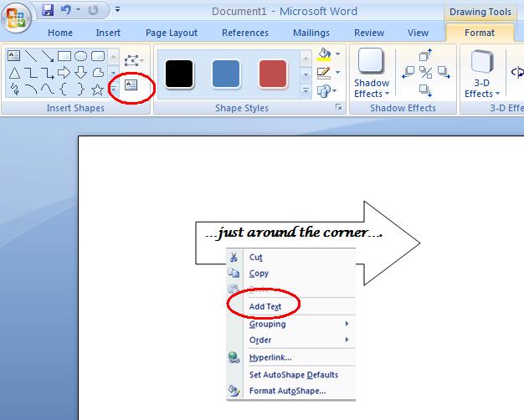This screenshot has width=524, height=420.
Task: Choose Cut from context menu
Action: pyautogui.click(x=291, y=257)
